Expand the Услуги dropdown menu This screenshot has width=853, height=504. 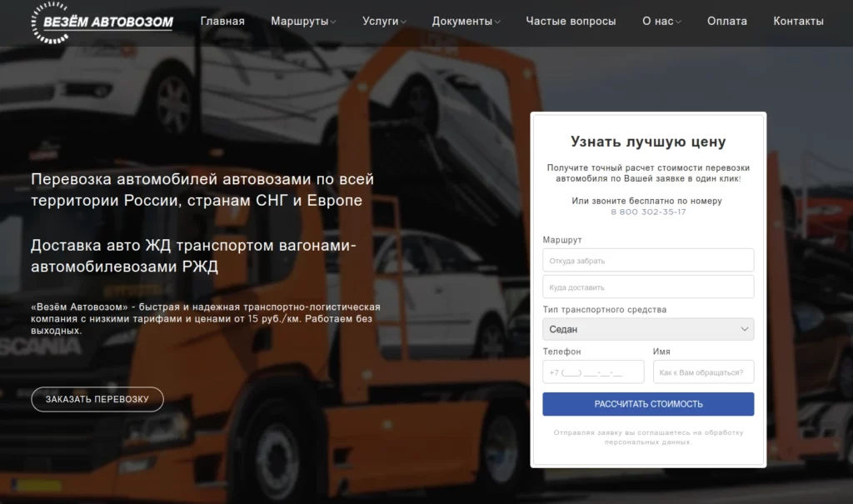pos(384,21)
